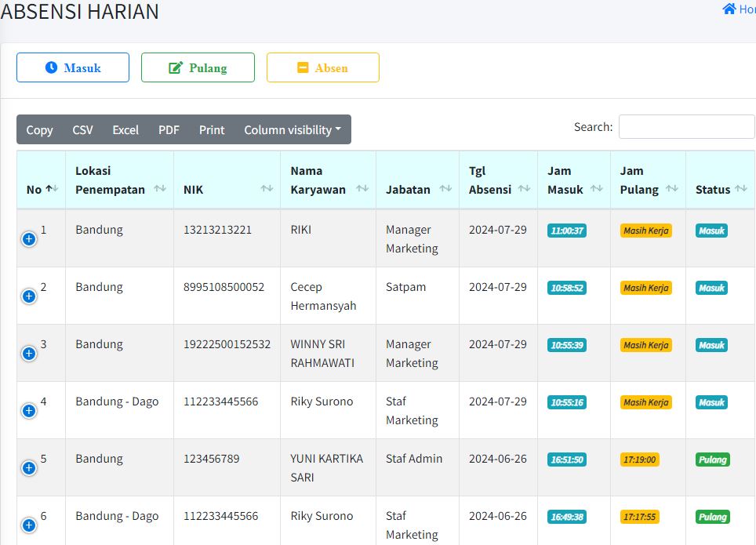Expand row 1 details for RIKI
756x545 pixels.
click(29, 238)
